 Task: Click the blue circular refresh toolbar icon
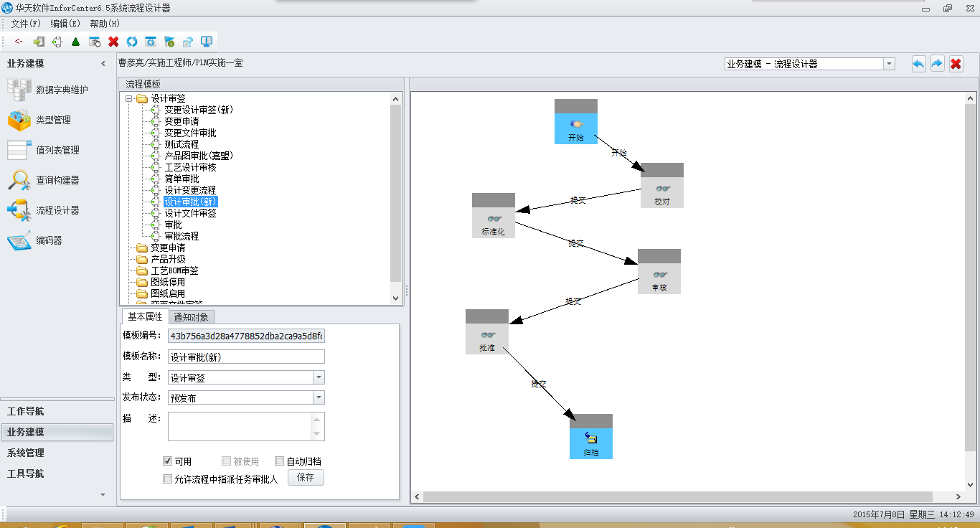coord(132,42)
